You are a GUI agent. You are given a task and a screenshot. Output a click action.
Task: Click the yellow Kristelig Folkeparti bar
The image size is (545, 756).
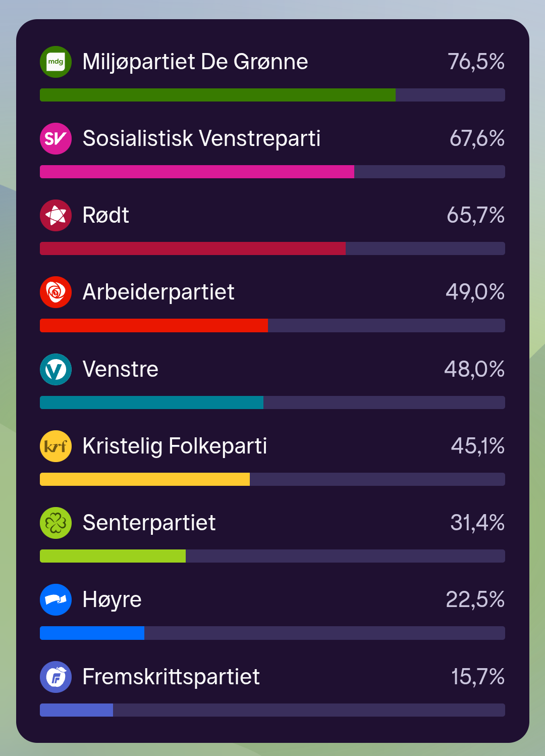pyautogui.click(x=145, y=479)
